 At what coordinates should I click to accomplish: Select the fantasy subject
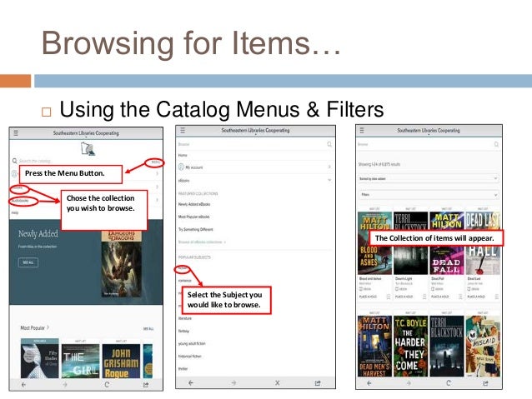pos(183,331)
